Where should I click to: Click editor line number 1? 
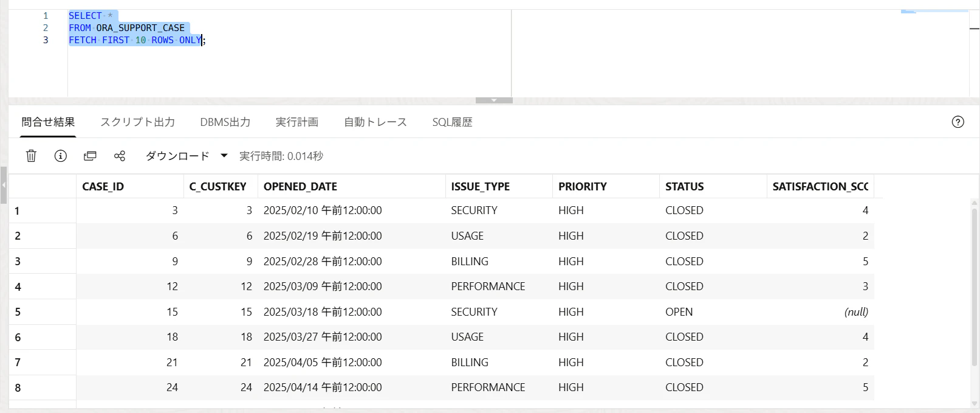(46, 16)
